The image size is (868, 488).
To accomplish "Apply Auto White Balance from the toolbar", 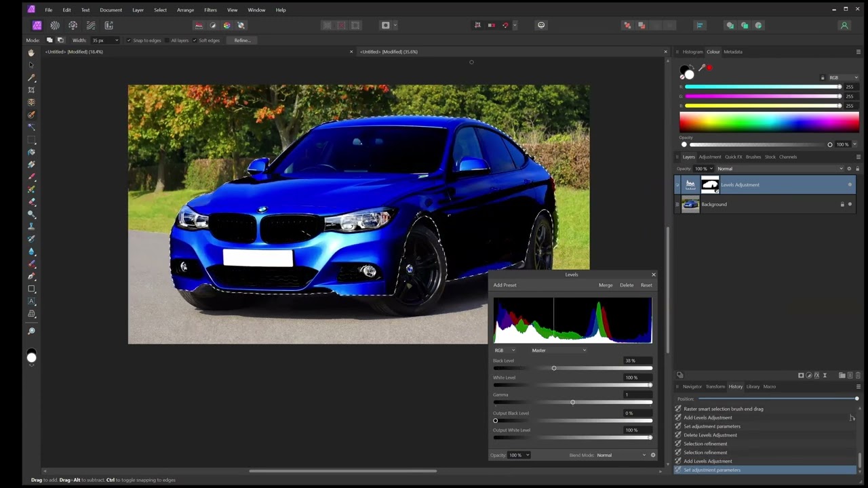I will point(241,25).
